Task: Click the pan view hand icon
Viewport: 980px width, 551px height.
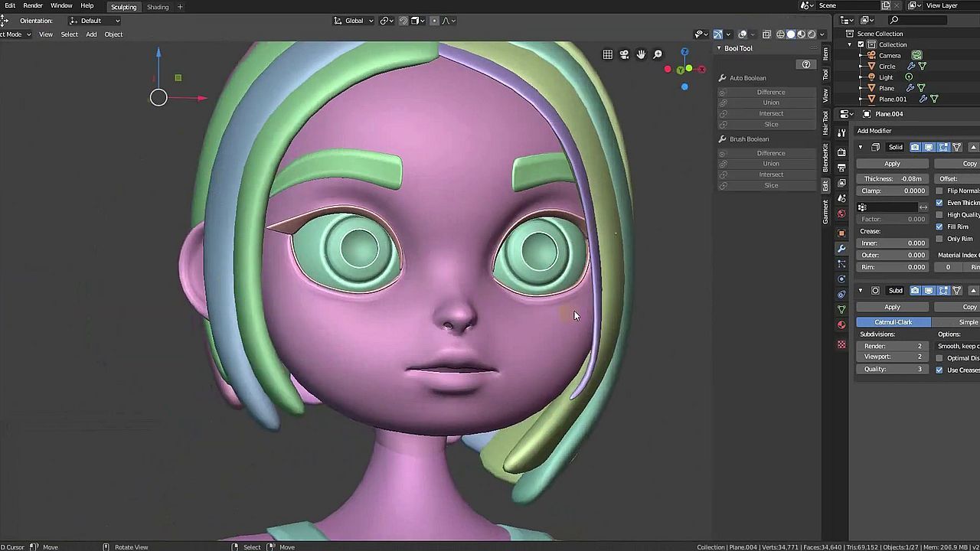Action: 641,54
